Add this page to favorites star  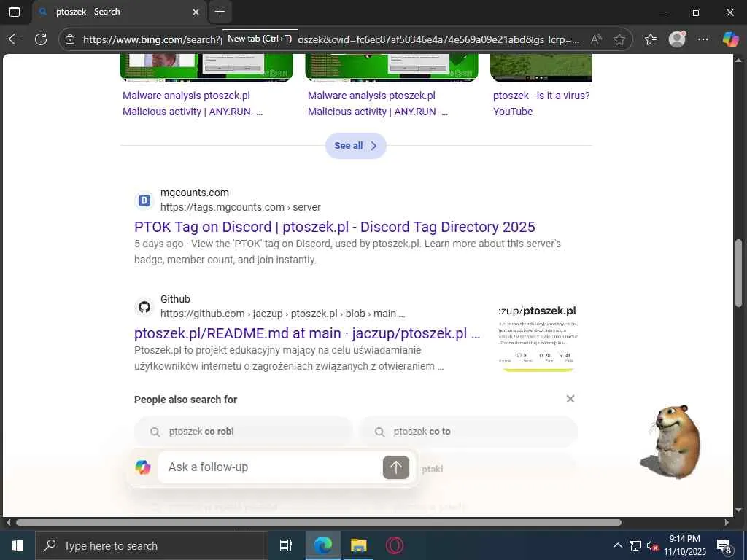[619, 39]
